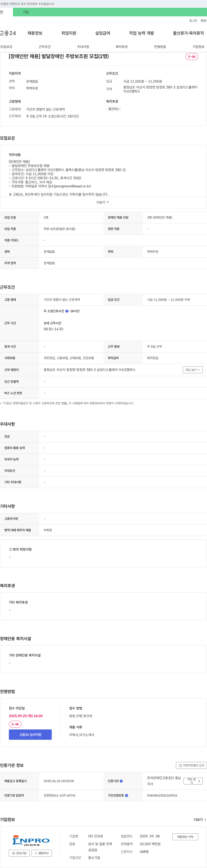Click the 로그인 link
The width and height of the screenshot is (207, 868).
point(193,21)
